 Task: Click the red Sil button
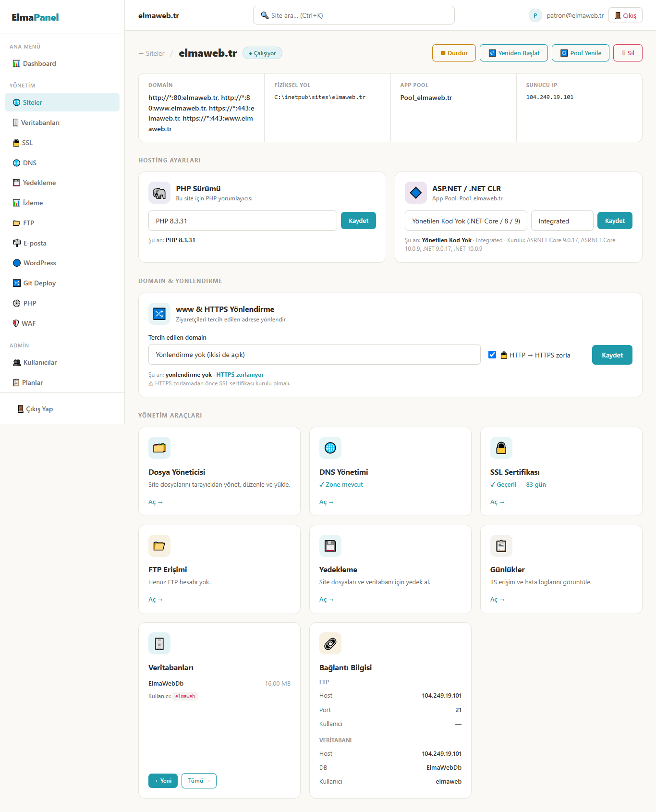[628, 53]
